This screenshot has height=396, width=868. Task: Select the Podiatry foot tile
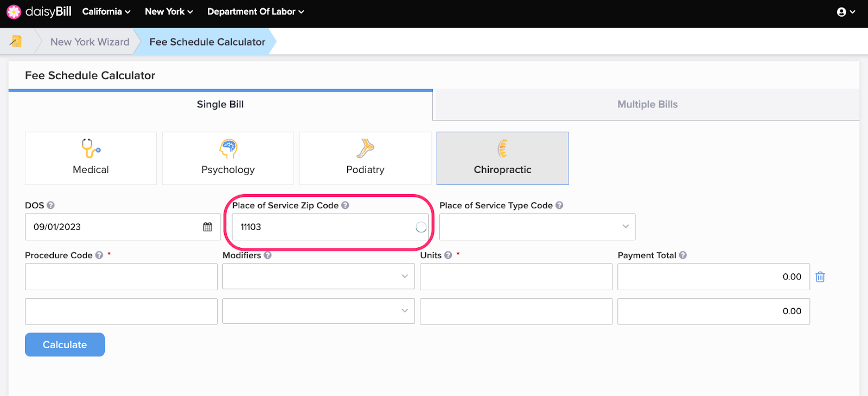tap(365, 158)
